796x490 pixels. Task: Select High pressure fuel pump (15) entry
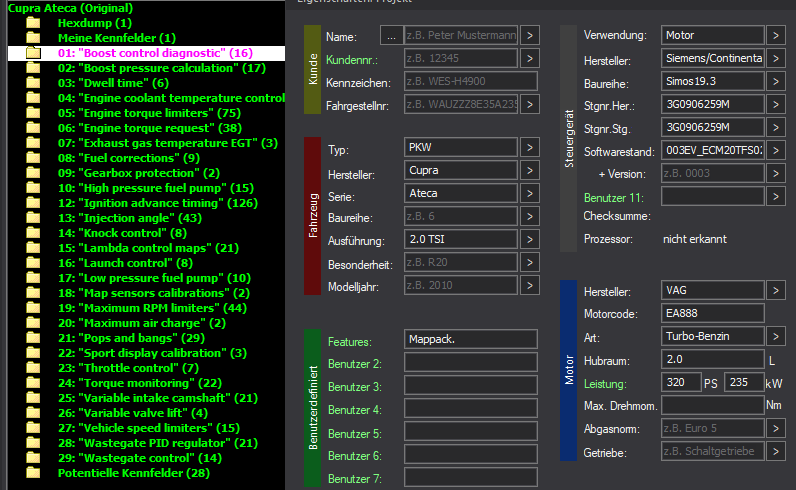pyautogui.click(x=156, y=188)
